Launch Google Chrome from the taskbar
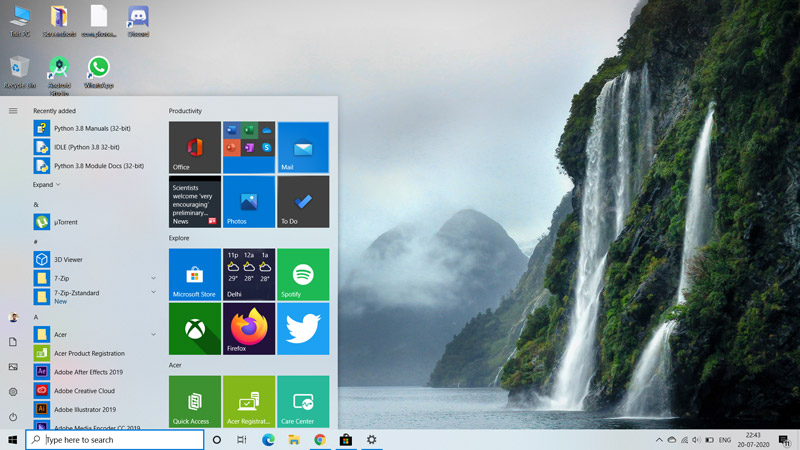 [x=320, y=440]
